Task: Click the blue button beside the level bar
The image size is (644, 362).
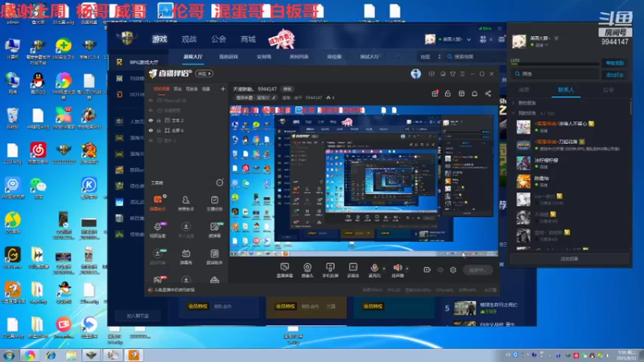Action: point(614,63)
